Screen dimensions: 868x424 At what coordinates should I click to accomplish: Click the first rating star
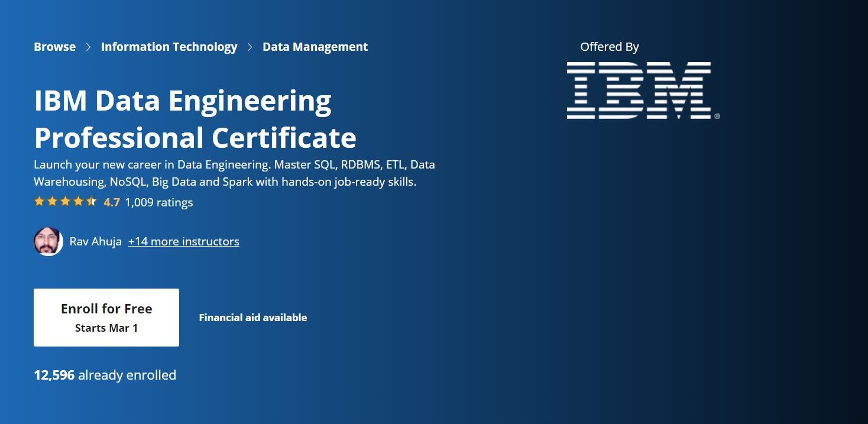[40, 202]
